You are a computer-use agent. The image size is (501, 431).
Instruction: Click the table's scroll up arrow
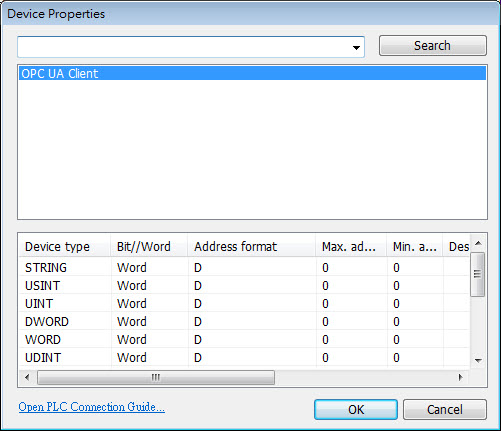(x=478, y=243)
